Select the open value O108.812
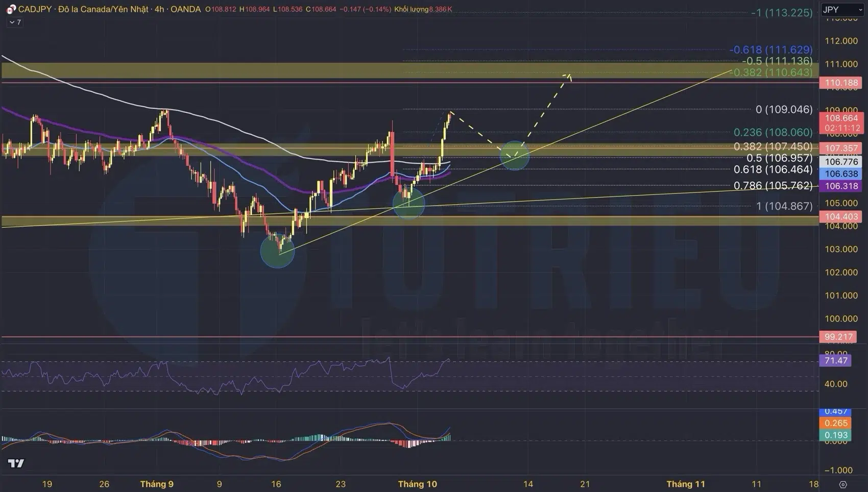This screenshot has height=492, width=868. tap(221, 9)
